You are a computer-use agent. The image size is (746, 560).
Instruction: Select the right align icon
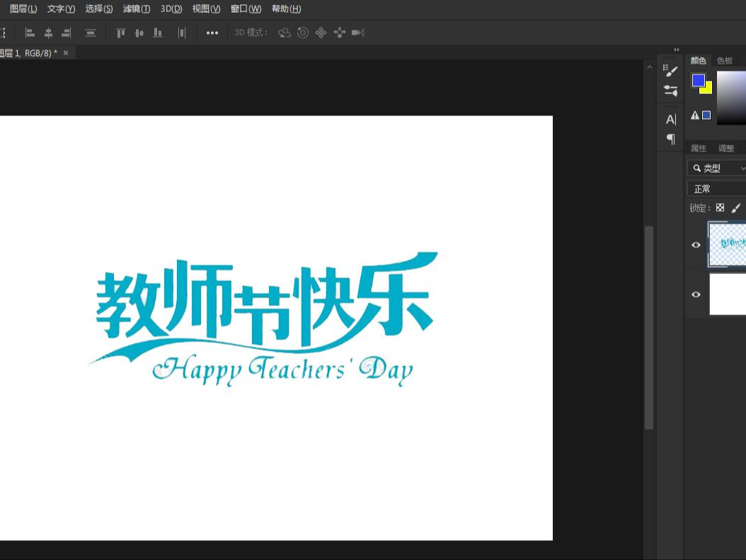click(x=67, y=33)
